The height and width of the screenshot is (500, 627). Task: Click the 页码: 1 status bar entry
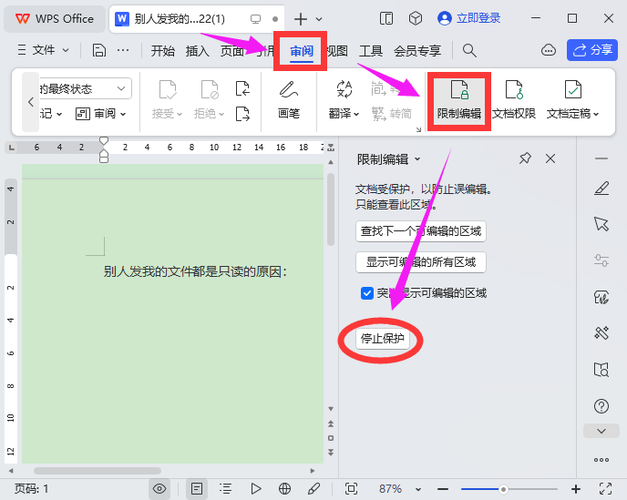(31, 489)
